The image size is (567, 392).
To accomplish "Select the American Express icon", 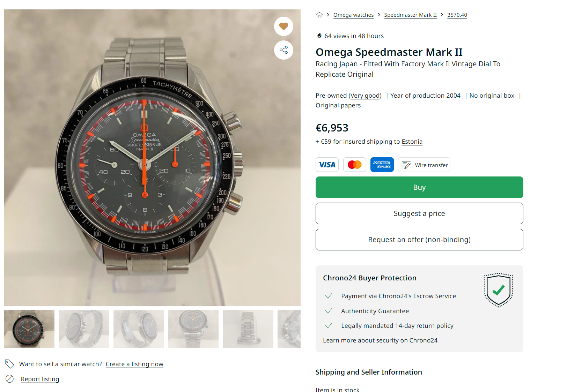I will pyautogui.click(x=382, y=165).
